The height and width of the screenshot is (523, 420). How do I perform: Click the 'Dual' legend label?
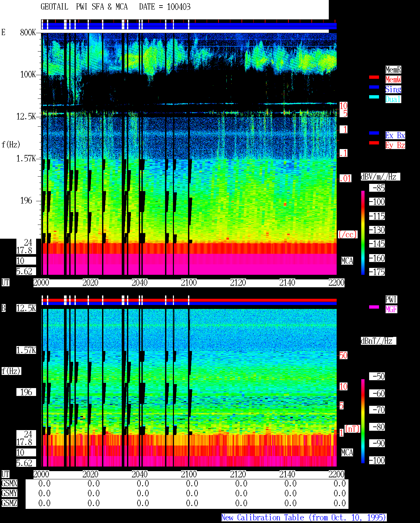pyautogui.click(x=393, y=99)
